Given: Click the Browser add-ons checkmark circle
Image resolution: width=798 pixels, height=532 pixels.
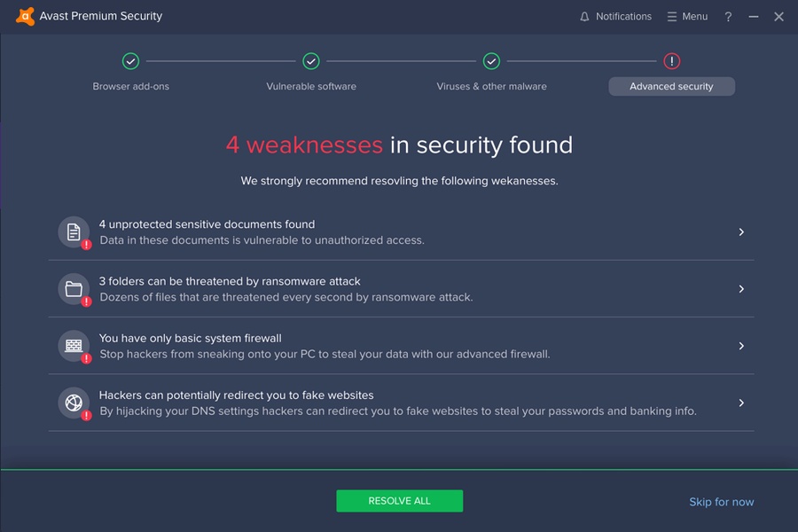Looking at the screenshot, I should [130, 61].
